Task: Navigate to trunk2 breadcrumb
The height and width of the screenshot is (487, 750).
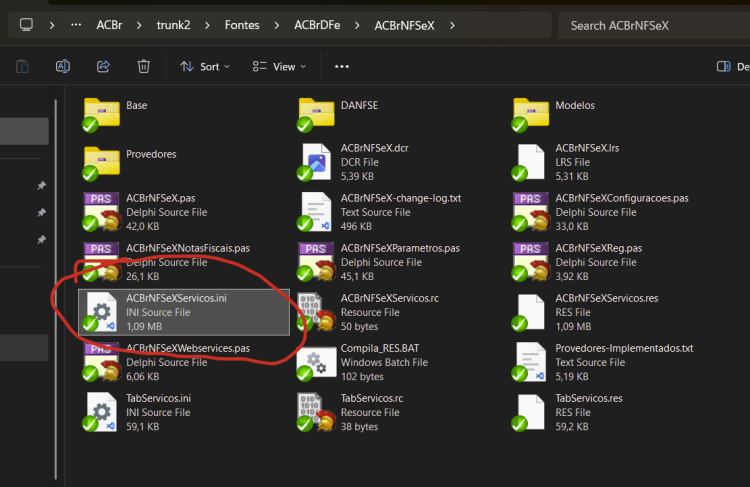Action: (173, 25)
